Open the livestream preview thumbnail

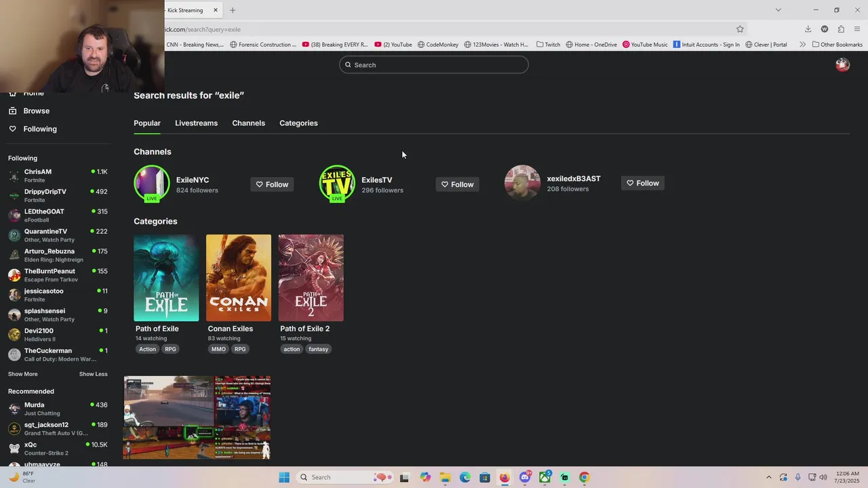197,418
